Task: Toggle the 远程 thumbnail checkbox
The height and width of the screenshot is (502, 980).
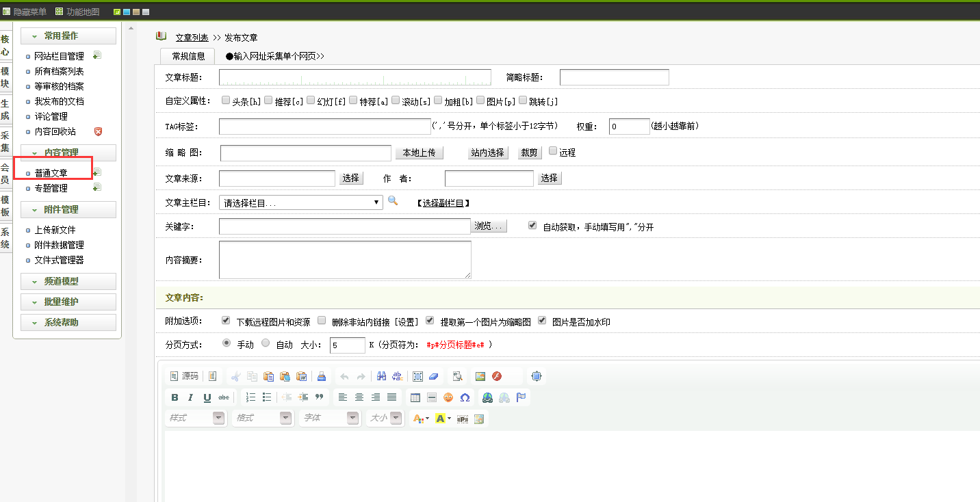Action: point(553,151)
